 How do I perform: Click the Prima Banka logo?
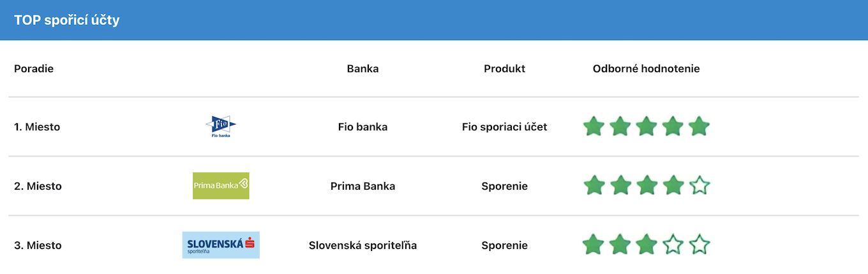pyautogui.click(x=221, y=186)
